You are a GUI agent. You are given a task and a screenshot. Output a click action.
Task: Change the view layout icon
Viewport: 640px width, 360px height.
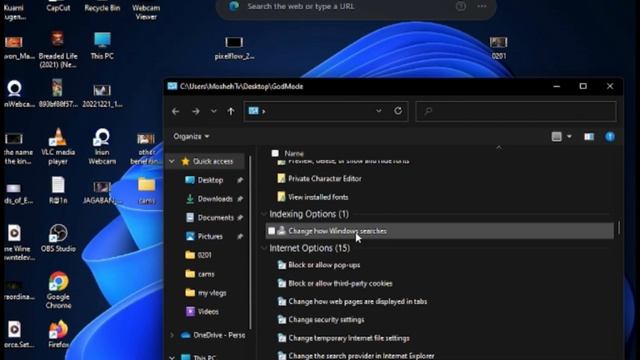pyautogui.click(x=556, y=137)
